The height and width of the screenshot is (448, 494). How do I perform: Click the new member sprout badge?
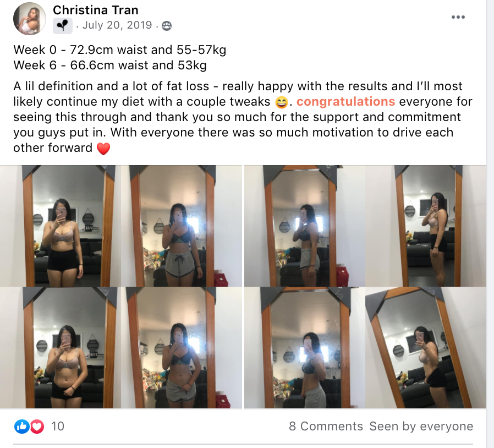62,25
